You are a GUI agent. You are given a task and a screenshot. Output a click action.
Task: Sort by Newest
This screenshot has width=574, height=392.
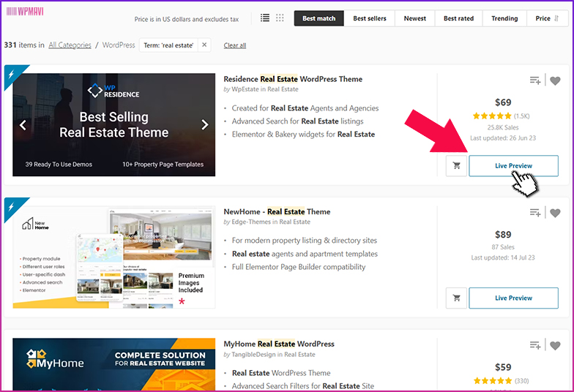(x=414, y=18)
